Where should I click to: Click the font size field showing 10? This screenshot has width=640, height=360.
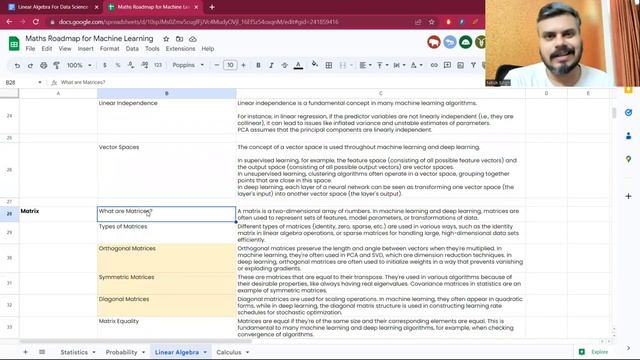click(x=230, y=65)
